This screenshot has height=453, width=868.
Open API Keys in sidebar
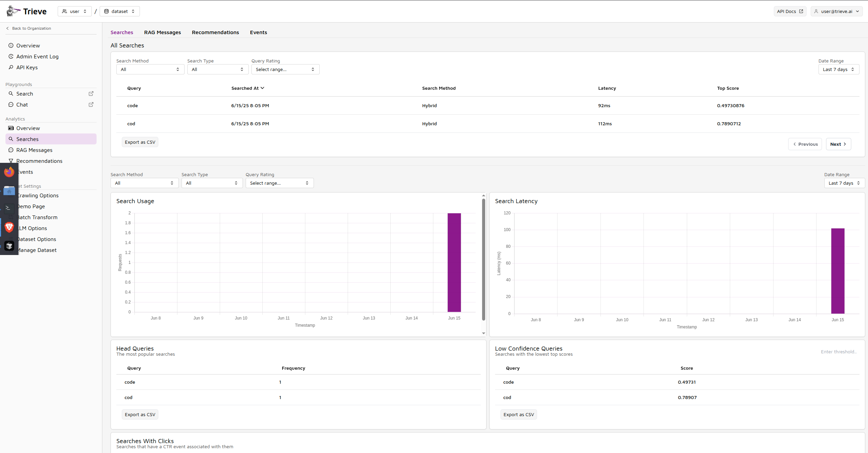click(51, 67)
